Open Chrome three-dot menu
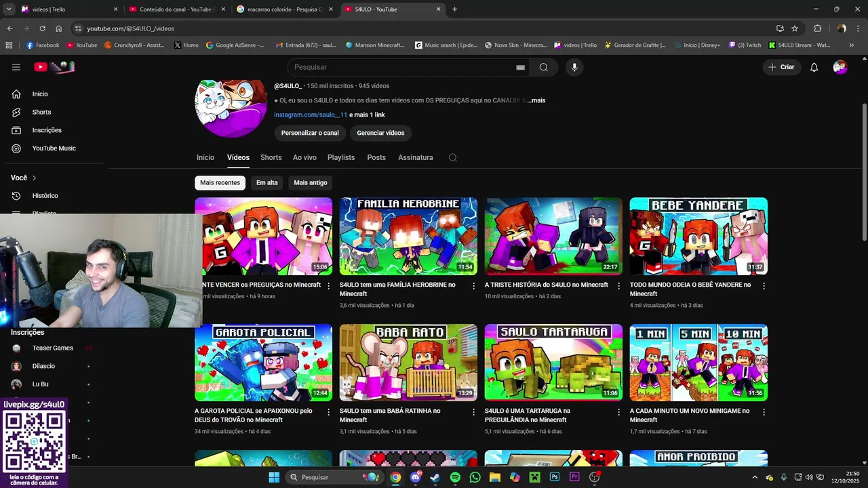868x488 pixels. pyautogui.click(x=859, y=28)
